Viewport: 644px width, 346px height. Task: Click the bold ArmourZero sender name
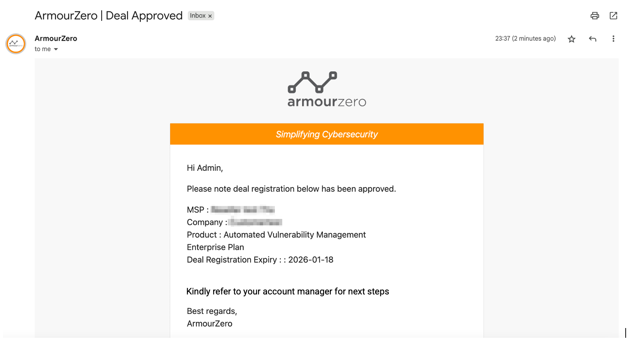(x=56, y=38)
